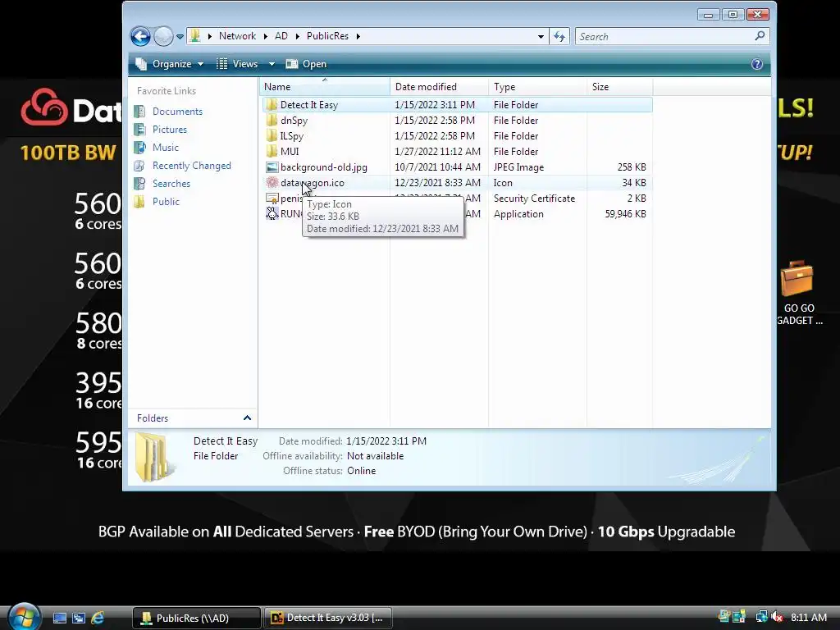840x630 pixels.
Task: Open Recently Changed favorite link
Action: [x=192, y=166]
